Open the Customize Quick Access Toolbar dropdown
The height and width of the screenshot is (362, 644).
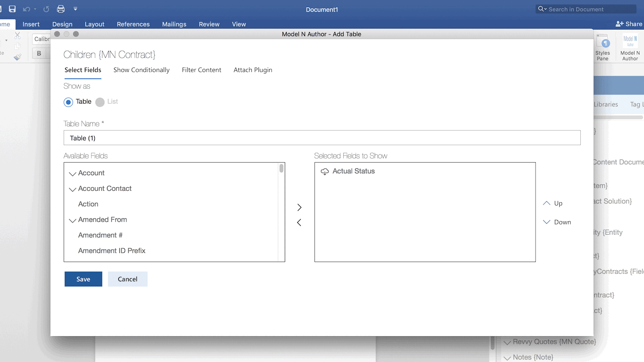75,9
